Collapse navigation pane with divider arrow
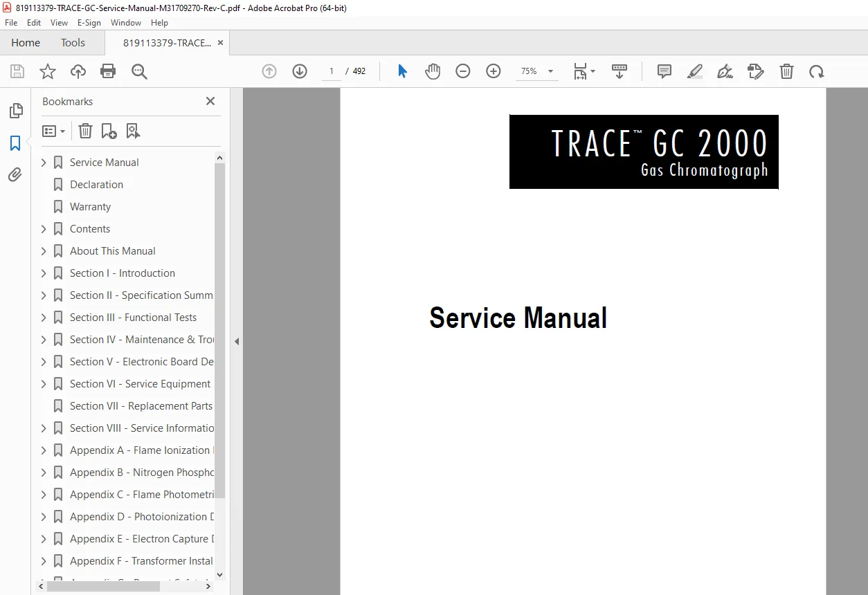 tap(237, 341)
